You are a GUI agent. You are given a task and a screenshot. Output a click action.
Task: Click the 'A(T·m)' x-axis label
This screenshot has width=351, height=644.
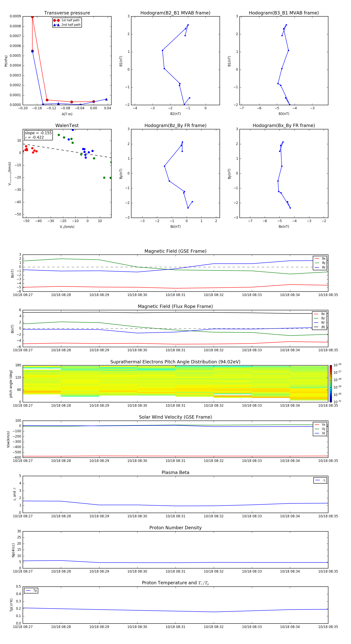(x=67, y=114)
